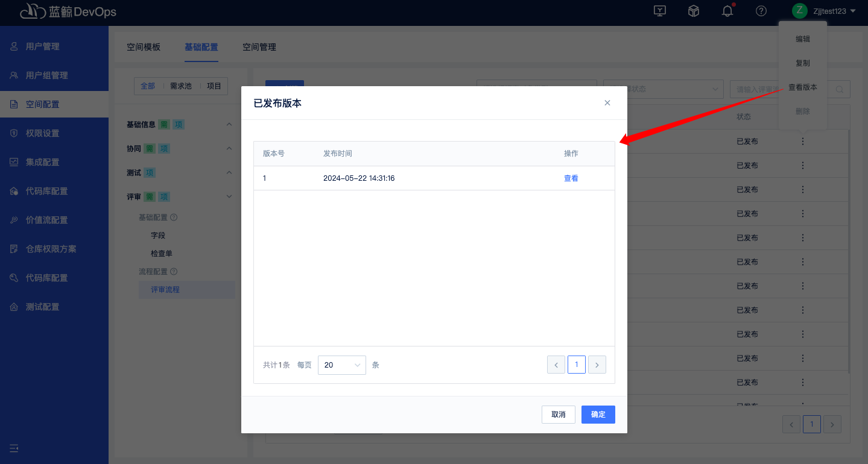Click the 发布时间 column header
The height and width of the screenshot is (464, 868).
[338, 154]
